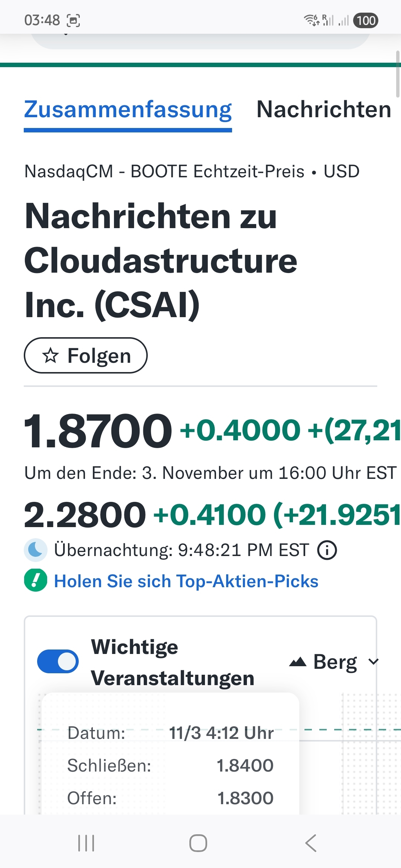Select the mountain chart icon next to Berg
This screenshot has height=868, width=401.
pyautogui.click(x=298, y=661)
